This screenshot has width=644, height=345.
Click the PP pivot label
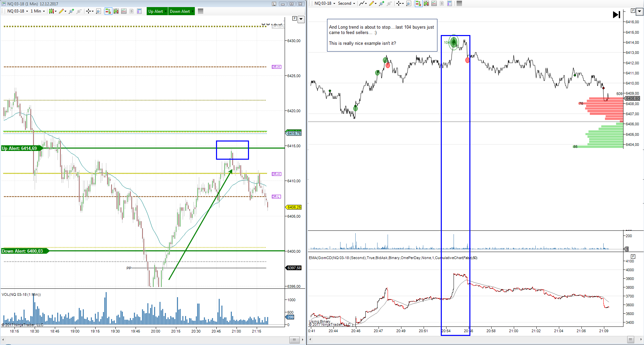pos(129,268)
